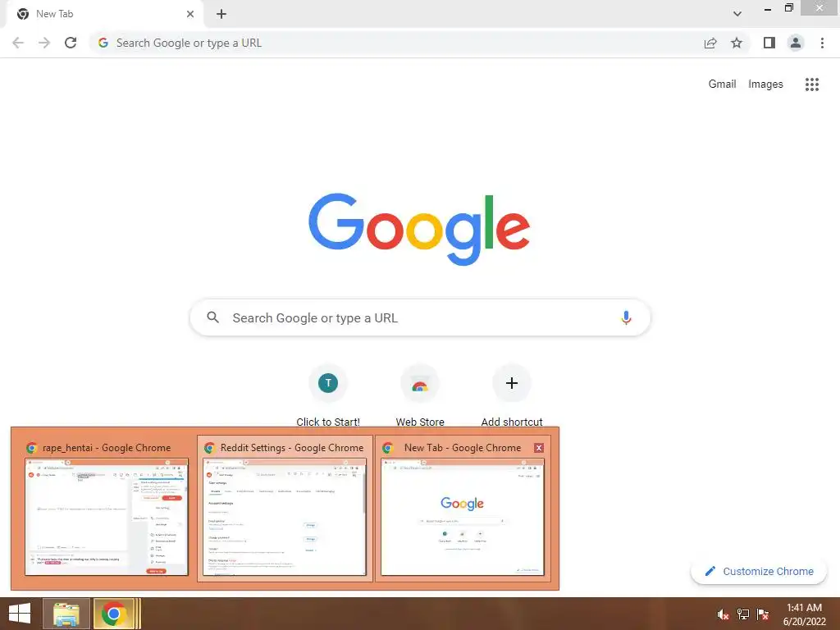Switch to the first Chrome window preview
840x630 pixels.
(x=107, y=509)
